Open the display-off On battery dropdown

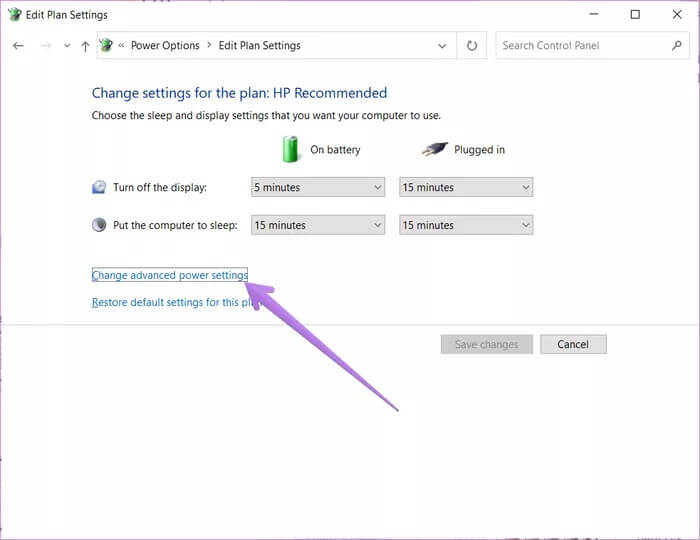(317, 187)
